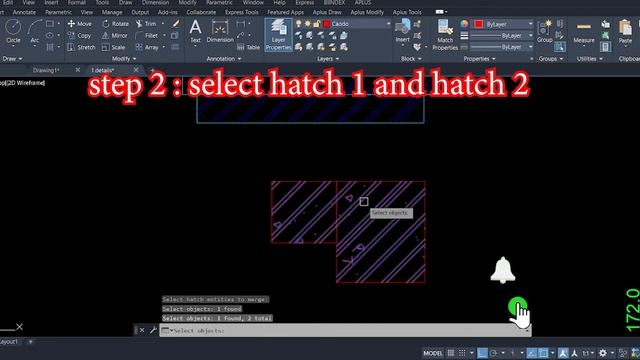The height and width of the screenshot is (360, 640).
Task: Switch to the Drawing1 file tab
Action: point(46,70)
